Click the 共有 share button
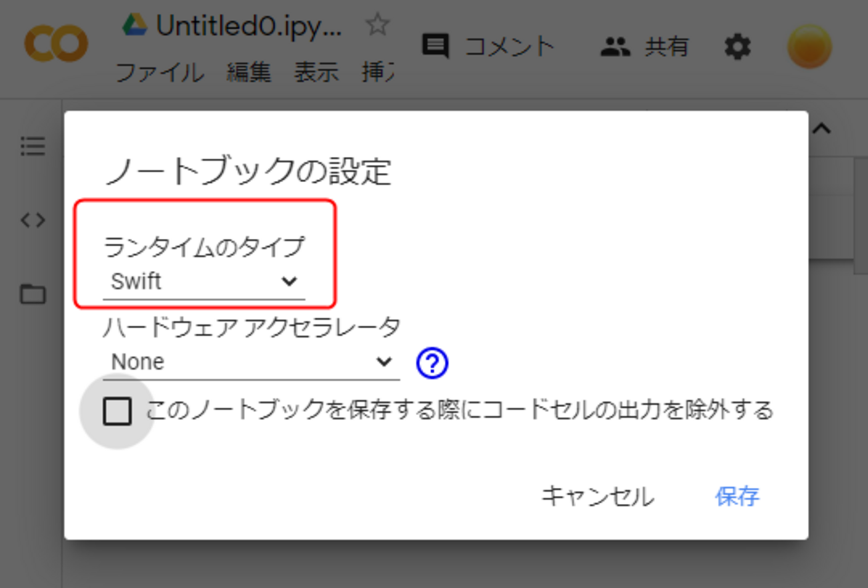Image resolution: width=868 pixels, height=588 pixels. pos(644,46)
